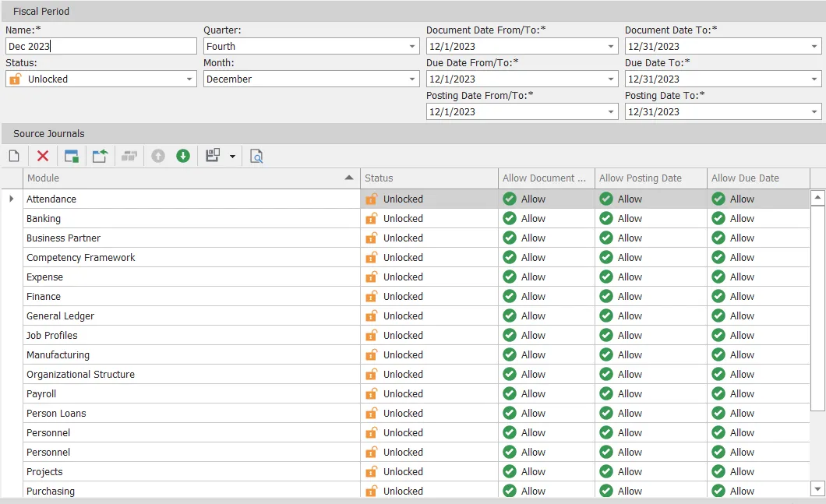Toggle Allow Posting Date for Finance

click(x=607, y=296)
